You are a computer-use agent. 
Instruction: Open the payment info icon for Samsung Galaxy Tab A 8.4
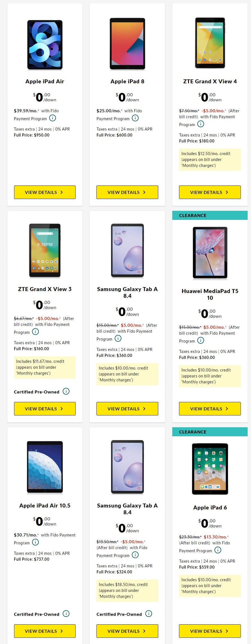[119, 339]
